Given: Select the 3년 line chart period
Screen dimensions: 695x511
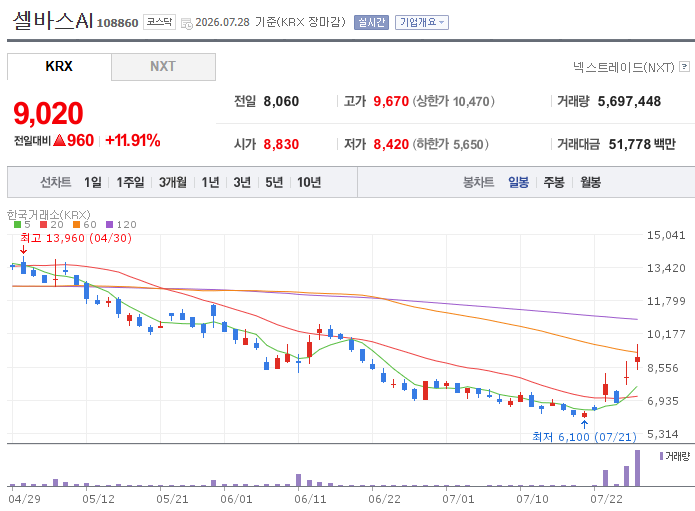Looking at the screenshot, I should point(242,182).
